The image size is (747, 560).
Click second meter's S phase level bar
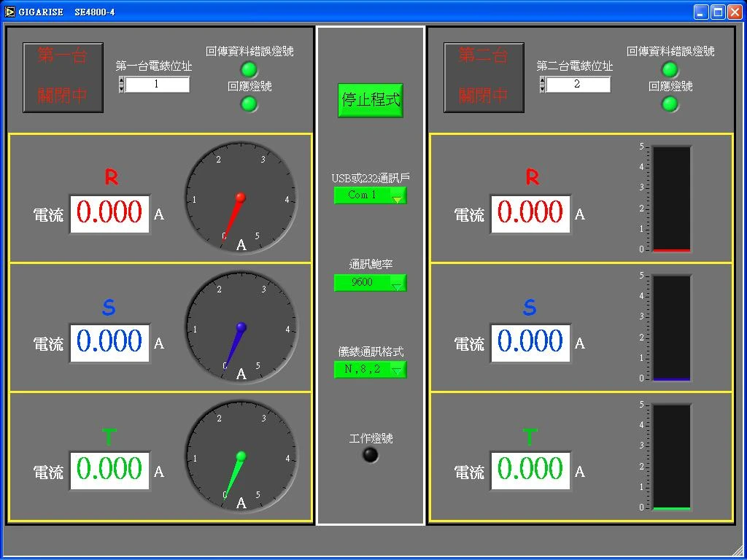pos(671,328)
